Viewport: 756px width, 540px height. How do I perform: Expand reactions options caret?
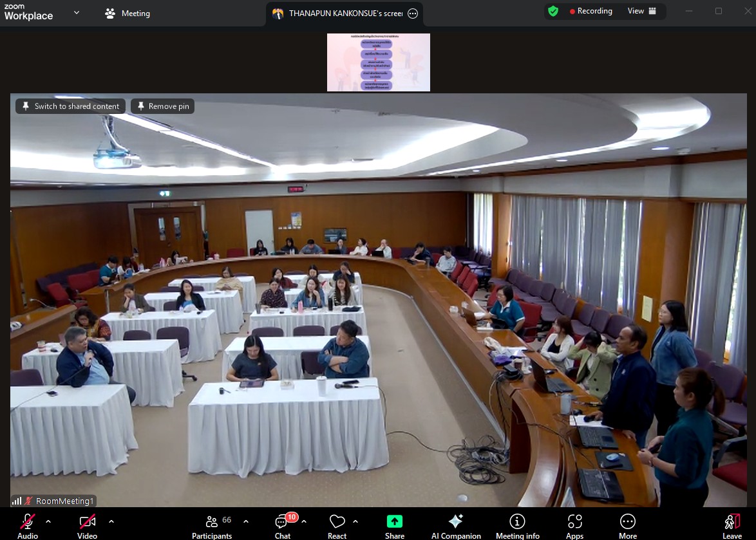point(355,521)
